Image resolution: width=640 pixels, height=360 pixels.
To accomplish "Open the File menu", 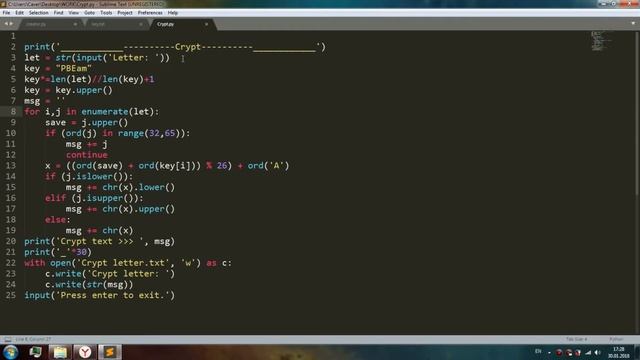I will 6,13.
